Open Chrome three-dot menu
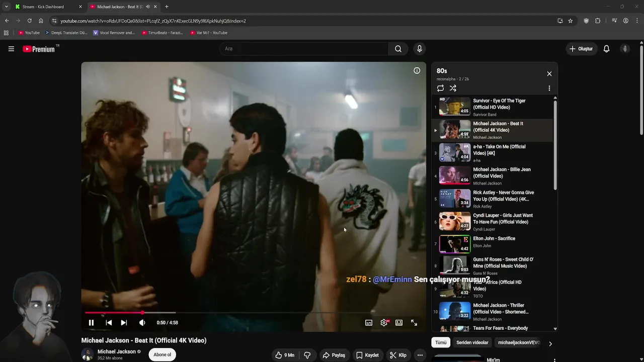This screenshot has width=644, height=362. pyautogui.click(x=637, y=21)
